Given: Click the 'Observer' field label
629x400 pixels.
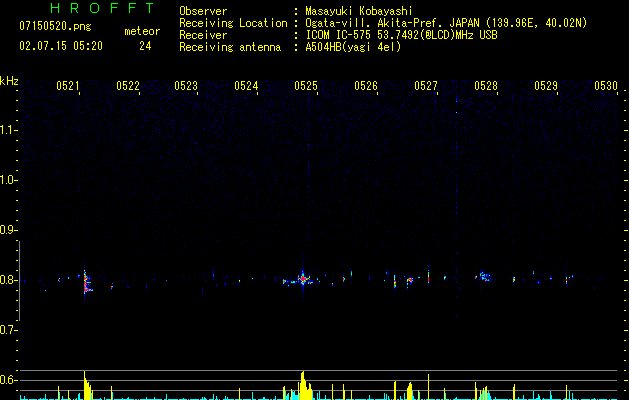Looking at the screenshot, I should (203, 11).
